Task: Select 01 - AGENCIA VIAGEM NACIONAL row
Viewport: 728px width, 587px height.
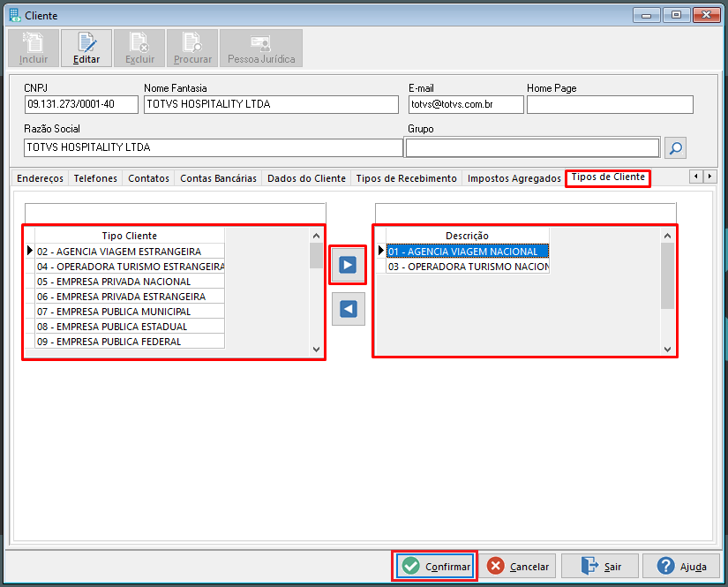Action: coord(468,252)
